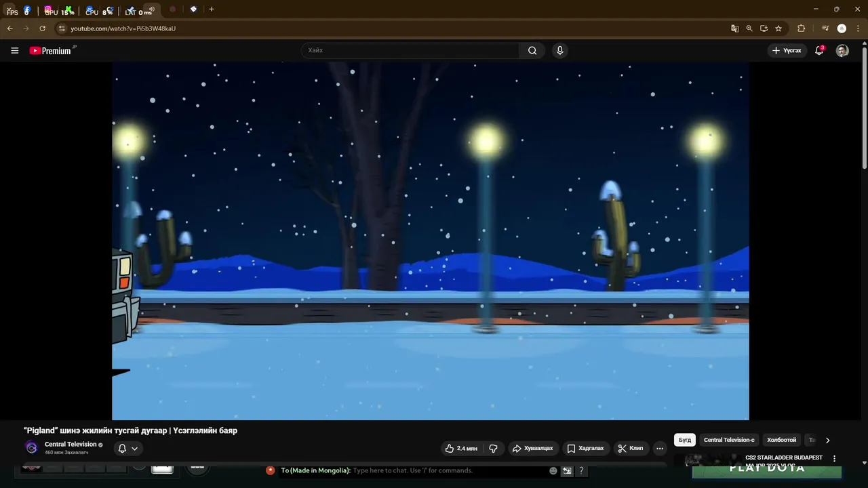Click the install app icon in address bar

click(x=764, y=28)
